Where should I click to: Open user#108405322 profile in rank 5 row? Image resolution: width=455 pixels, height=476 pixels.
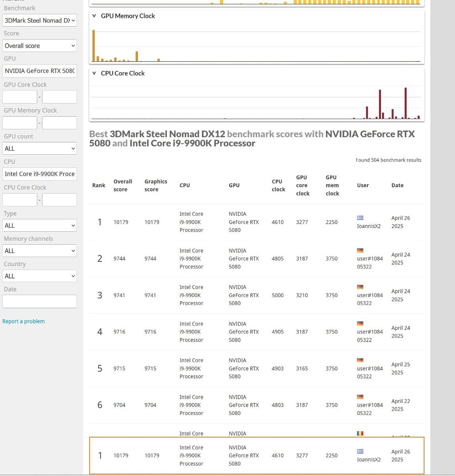coord(370,372)
